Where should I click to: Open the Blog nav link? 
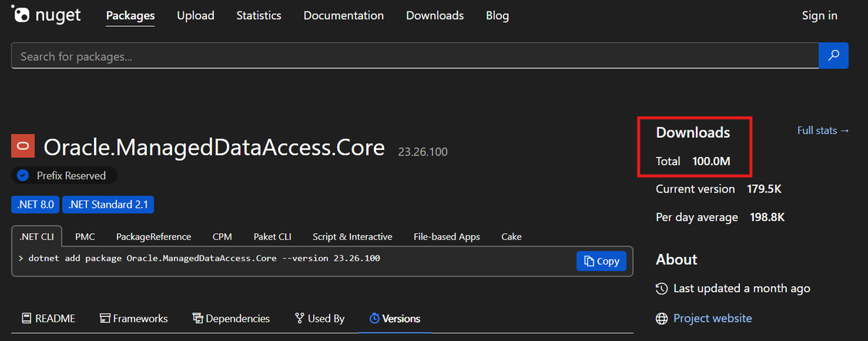[498, 15]
